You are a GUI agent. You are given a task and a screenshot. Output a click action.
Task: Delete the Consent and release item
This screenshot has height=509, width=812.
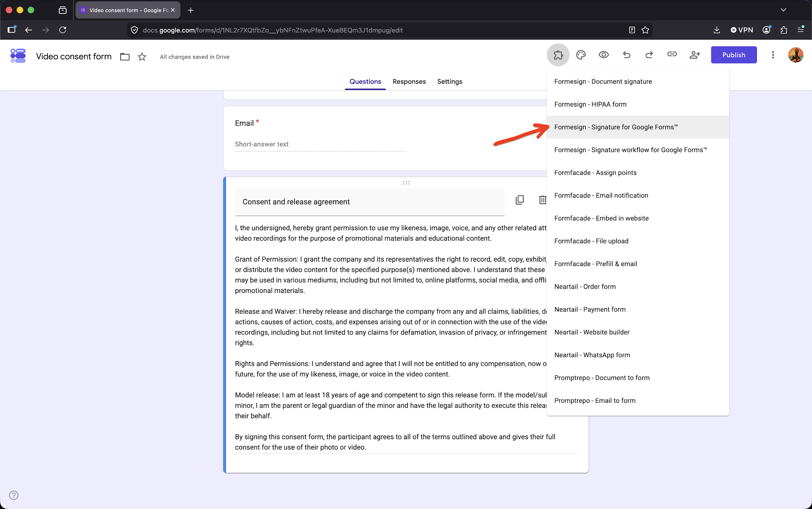click(542, 200)
